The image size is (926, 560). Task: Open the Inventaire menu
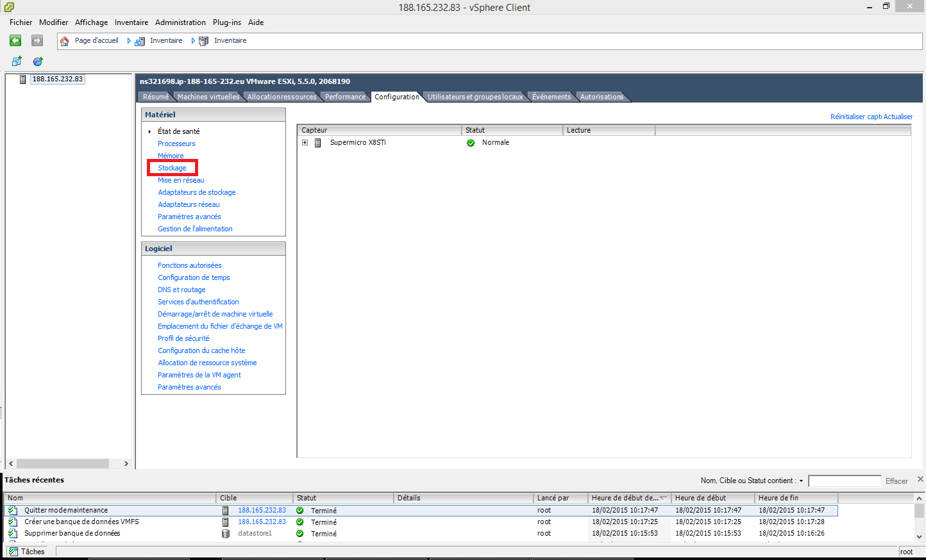[131, 22]
